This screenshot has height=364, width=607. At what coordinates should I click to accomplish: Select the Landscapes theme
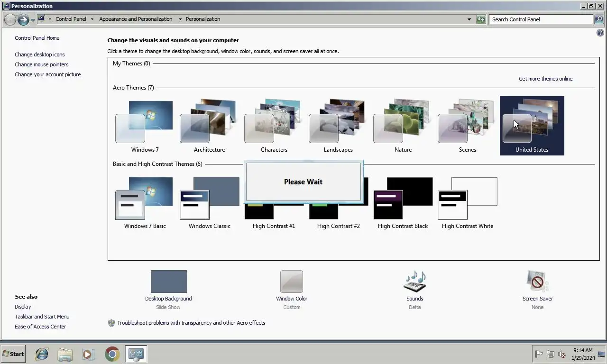tap(338, 126)
